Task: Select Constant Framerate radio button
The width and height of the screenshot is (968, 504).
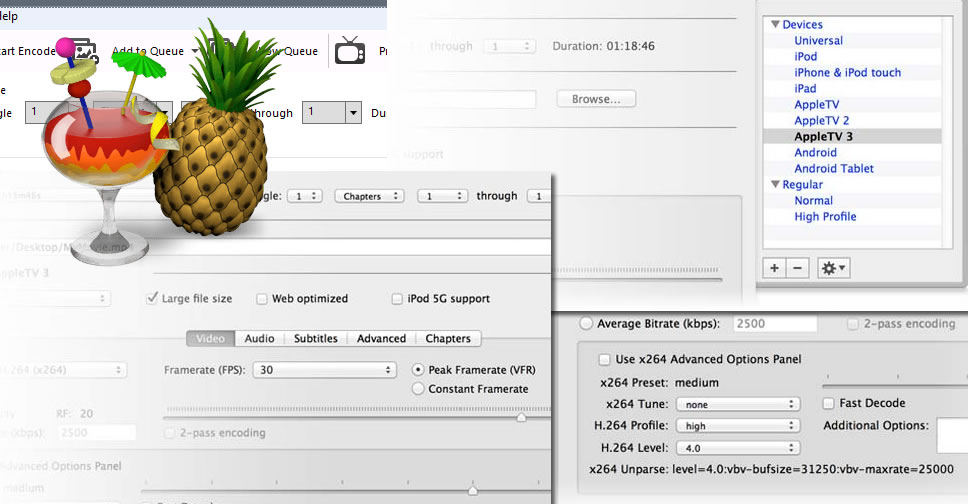Action: coord(418,389)
